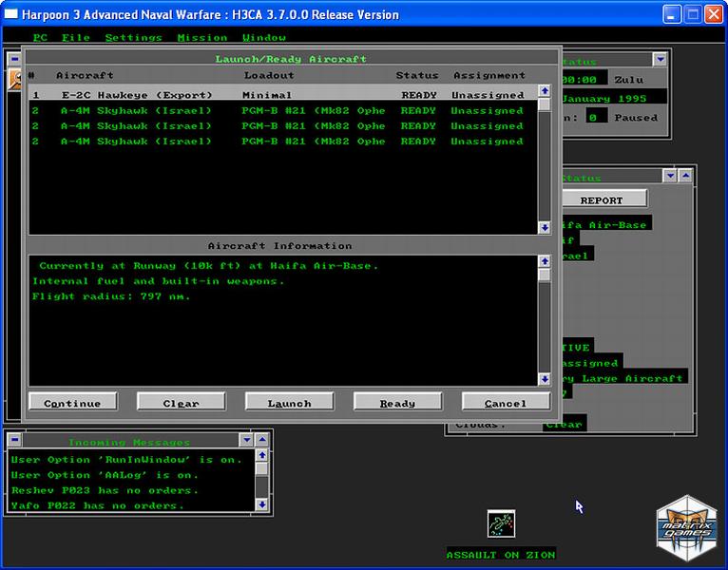Click the down-arrow button on the unit status window
The image size is (728, 570).
pos(671,176)
